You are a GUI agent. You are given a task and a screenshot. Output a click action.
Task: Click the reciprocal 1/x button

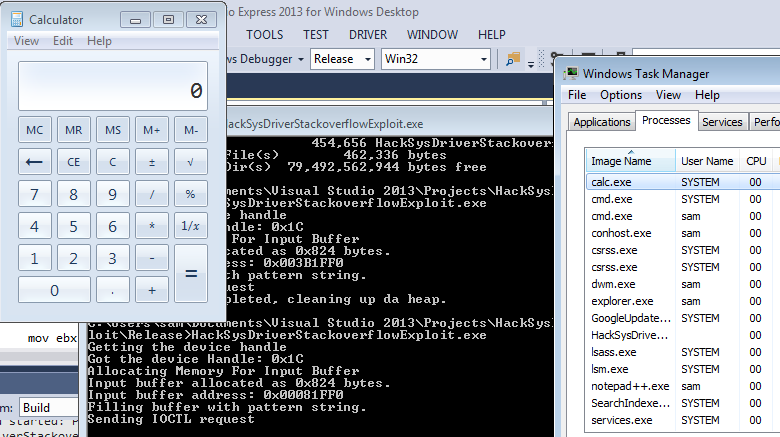(191, 226)
